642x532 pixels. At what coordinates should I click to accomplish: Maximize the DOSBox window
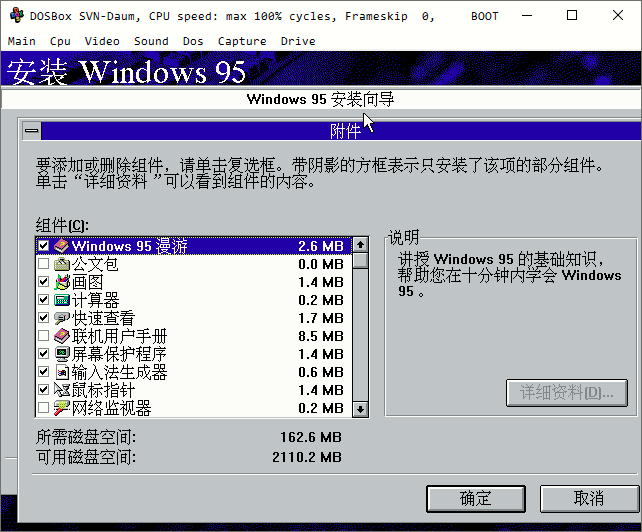point(572,16)
